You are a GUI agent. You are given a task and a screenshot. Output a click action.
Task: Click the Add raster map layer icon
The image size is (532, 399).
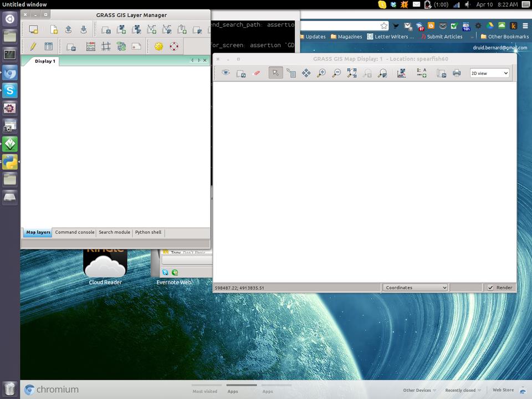121,30
